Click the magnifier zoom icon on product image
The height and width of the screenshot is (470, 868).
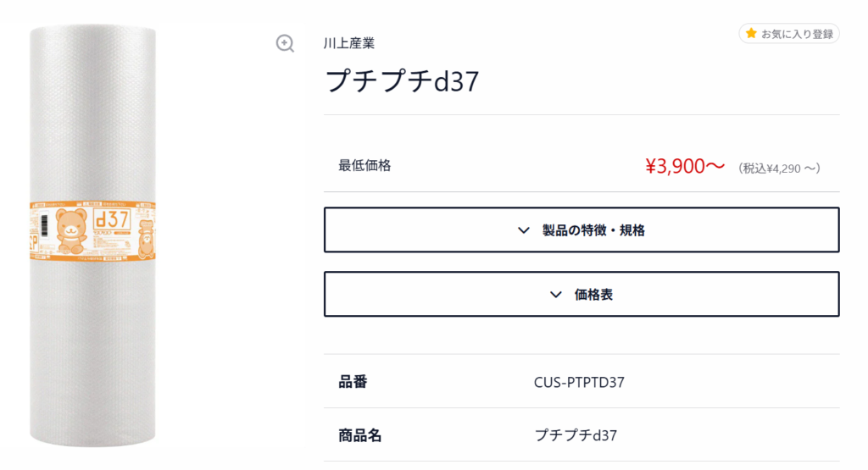(x=285, y=43)
